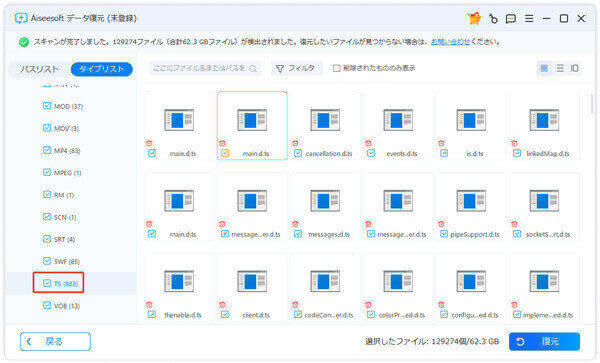600x363 pixels.
Task: Uncheck events.d.ts file checkbox
Action: pos(371,153)
